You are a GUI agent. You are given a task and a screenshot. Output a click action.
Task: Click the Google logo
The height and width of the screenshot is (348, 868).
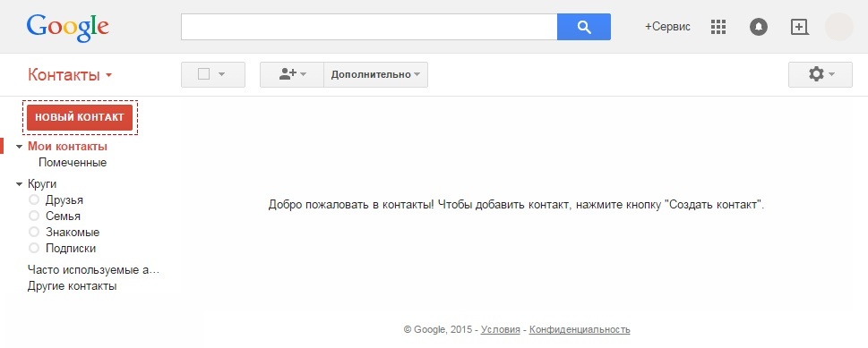(x=67, y=28)
